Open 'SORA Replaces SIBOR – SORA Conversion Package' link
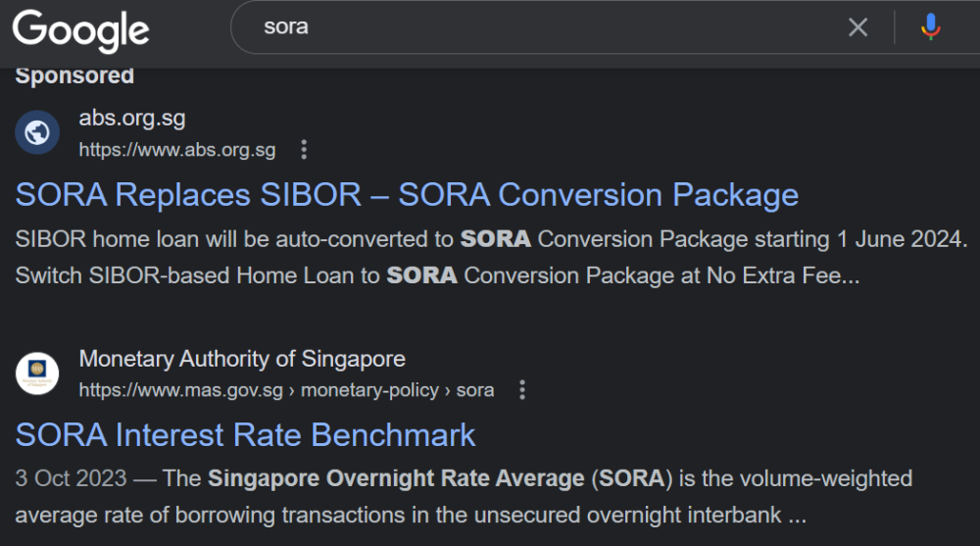 (x=407, y=194)
